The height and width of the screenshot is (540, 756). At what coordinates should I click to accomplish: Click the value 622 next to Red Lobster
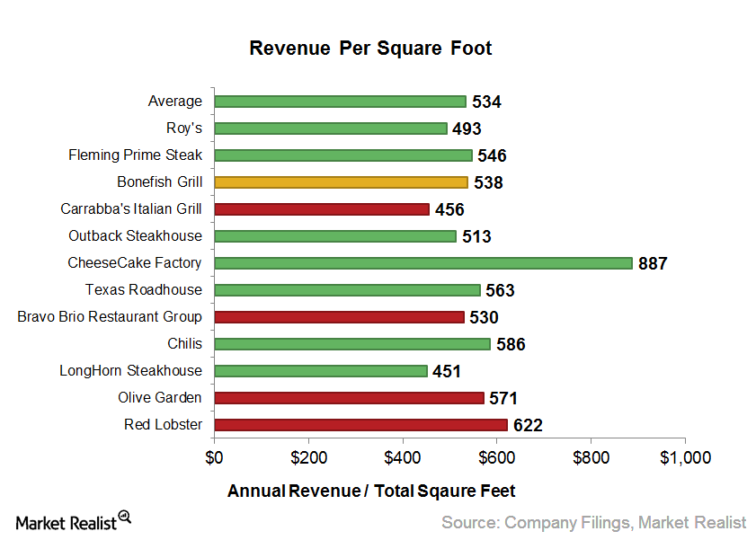[529, 425]
